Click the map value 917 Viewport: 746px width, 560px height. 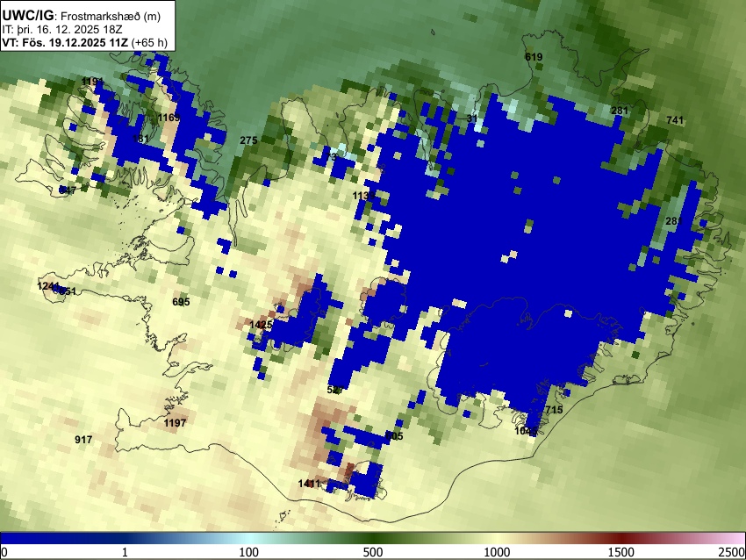[83, 439]
